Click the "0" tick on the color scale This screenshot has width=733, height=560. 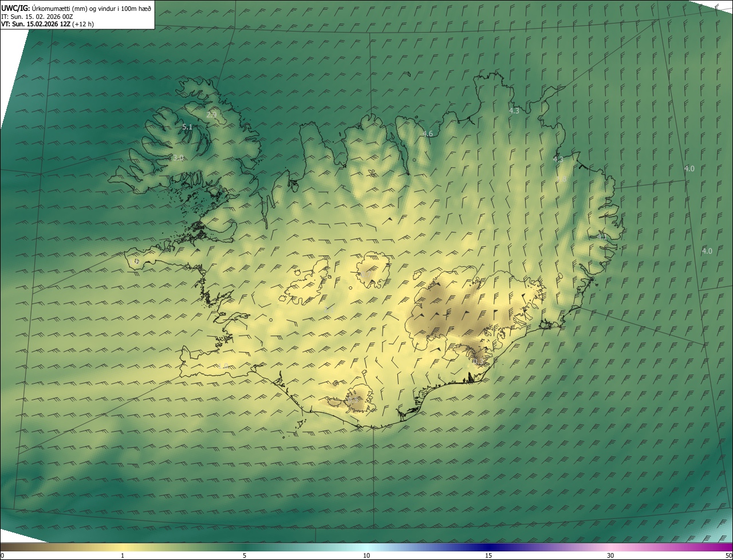pyautogui.click(x=2, y=555)
